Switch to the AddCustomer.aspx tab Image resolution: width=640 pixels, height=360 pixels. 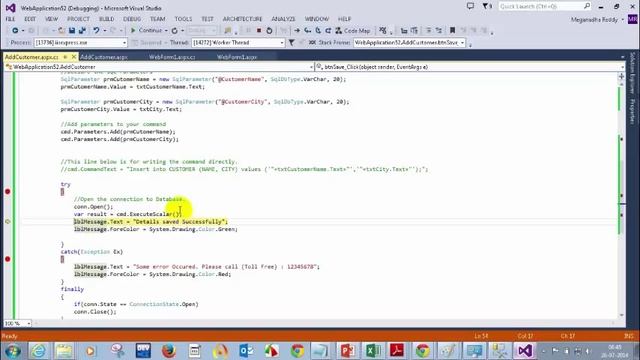point(104,57)
